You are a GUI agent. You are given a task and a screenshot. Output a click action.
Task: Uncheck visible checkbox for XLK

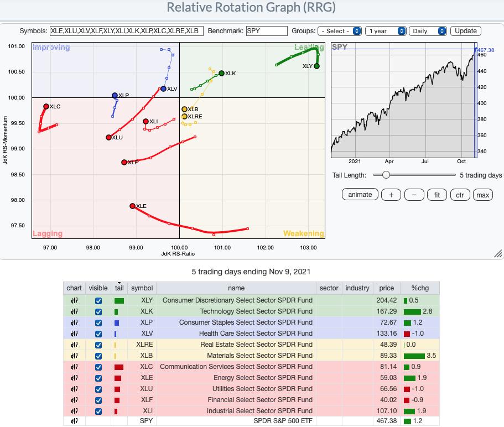[x=98, y=311]
